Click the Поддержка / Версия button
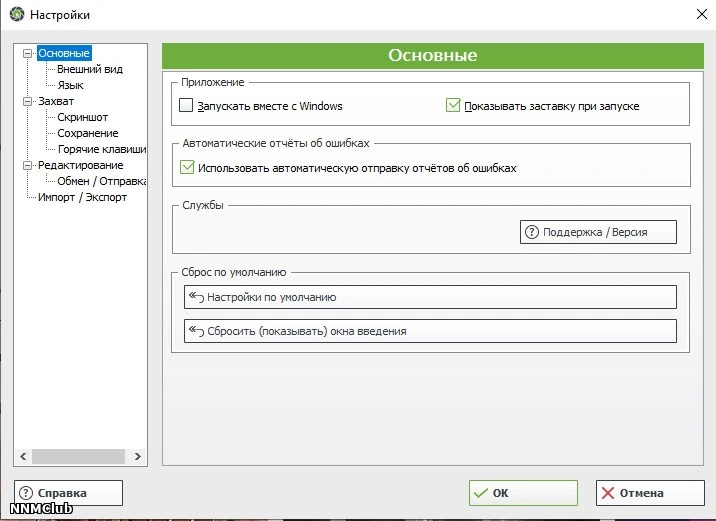 click(598, 232)
